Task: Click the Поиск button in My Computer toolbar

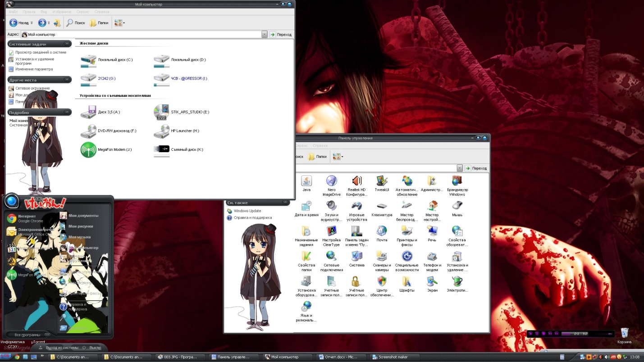Action: 76,23
